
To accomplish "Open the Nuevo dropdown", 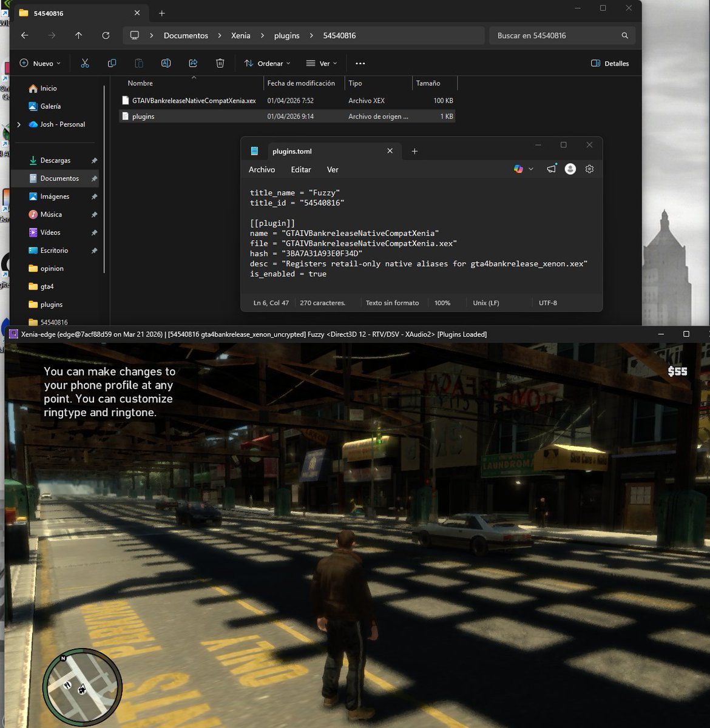I will click(x=40, y=63).
